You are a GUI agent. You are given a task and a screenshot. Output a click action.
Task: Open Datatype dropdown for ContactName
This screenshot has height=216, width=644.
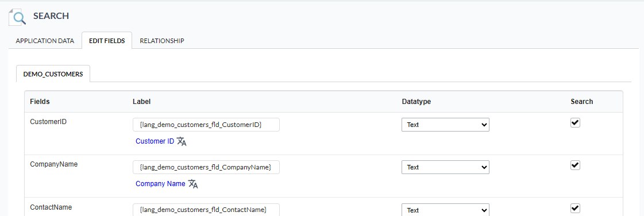(445, 210)
